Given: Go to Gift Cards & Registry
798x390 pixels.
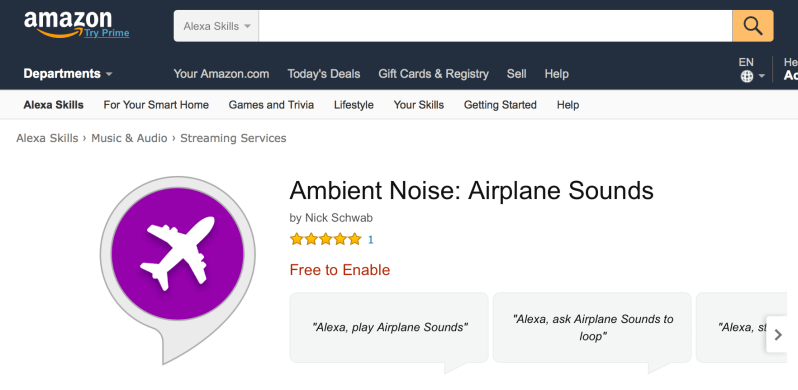Looking at the screenshot, I should [433, 74].
